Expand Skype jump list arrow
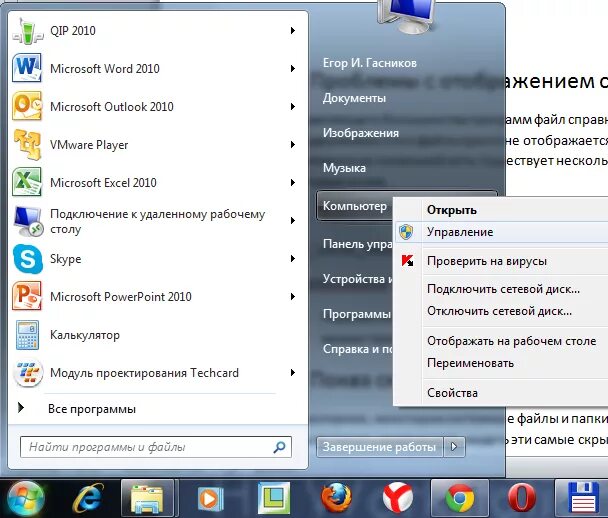 (293, 259)
